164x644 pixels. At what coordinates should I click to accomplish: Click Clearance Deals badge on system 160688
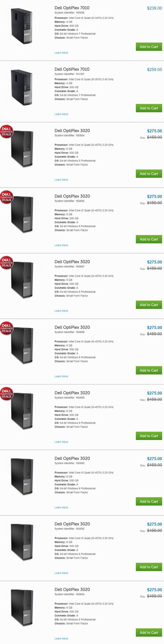pos(6,328)
